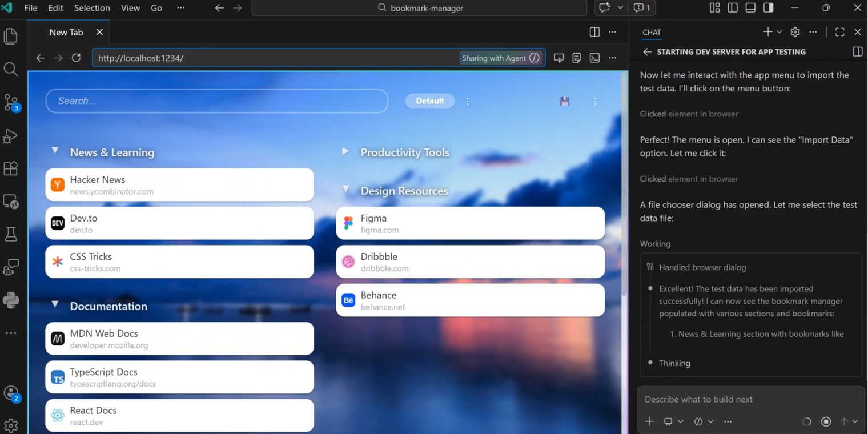Maximize the chat panel

839,32
